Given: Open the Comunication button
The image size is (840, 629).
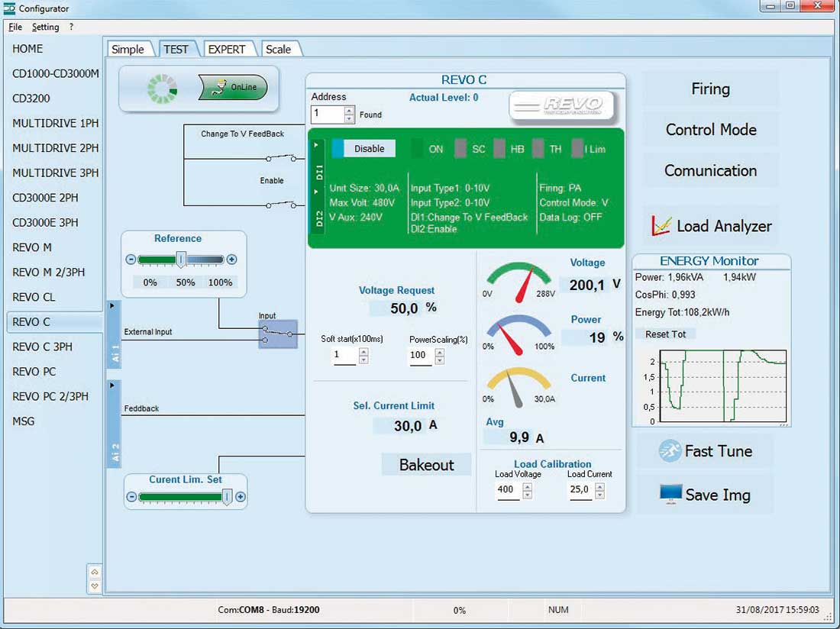Looking at the screenshot, I should click(x=710, y=170).
